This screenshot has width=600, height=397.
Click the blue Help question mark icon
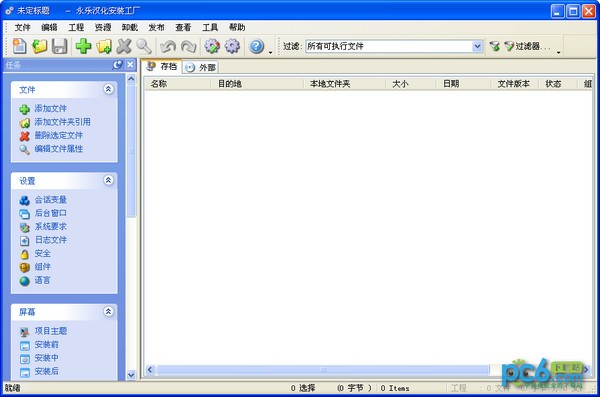tap(256, 46)
